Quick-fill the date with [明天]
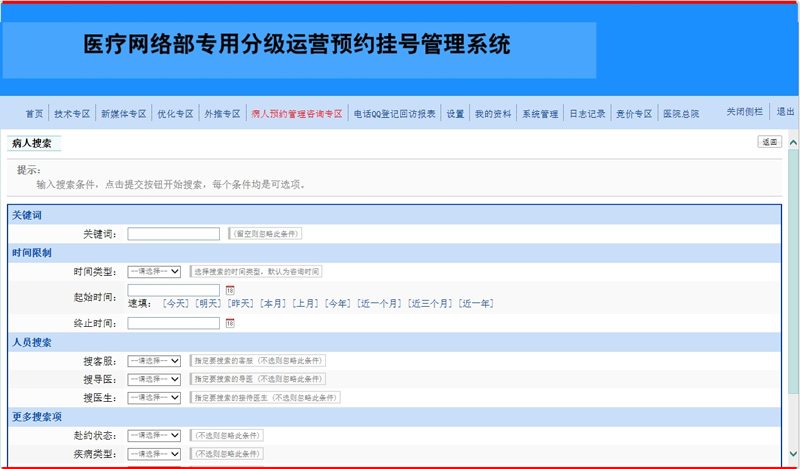This screenshot has height=469, width=800. point(208,304)
